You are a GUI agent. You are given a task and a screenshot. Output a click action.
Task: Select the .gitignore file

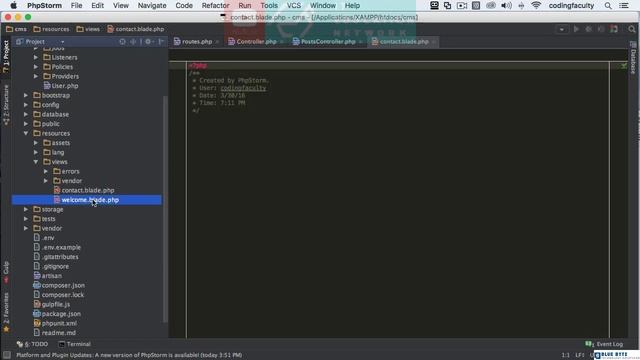[51, 267]
